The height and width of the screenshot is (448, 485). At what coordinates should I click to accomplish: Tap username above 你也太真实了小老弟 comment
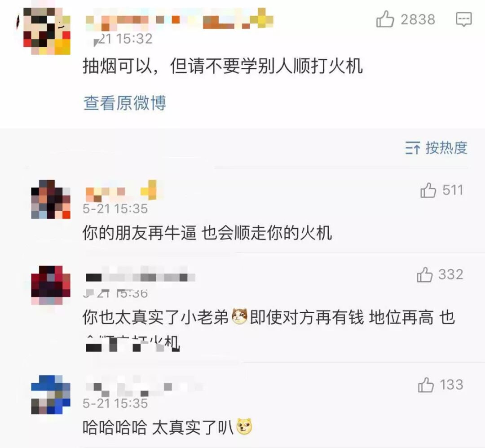[140, 275]
